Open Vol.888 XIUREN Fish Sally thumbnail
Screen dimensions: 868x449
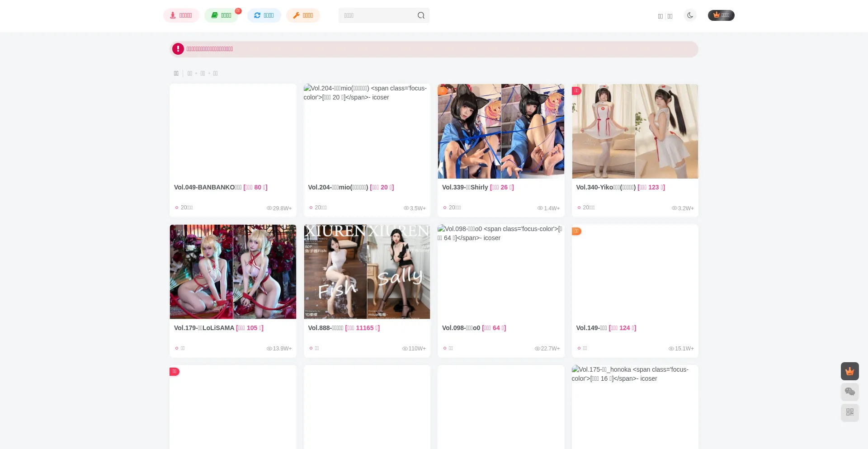click(x=367, y=272)
